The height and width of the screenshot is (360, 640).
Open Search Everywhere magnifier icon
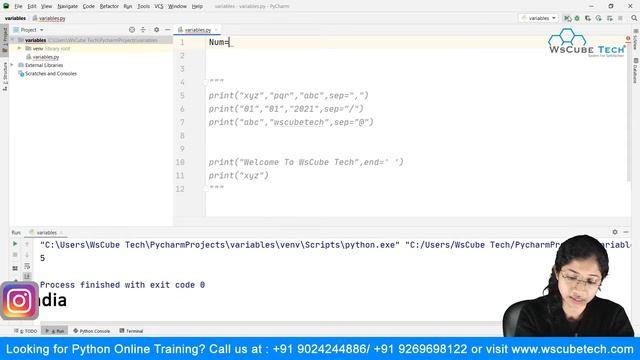coord(634,18)
